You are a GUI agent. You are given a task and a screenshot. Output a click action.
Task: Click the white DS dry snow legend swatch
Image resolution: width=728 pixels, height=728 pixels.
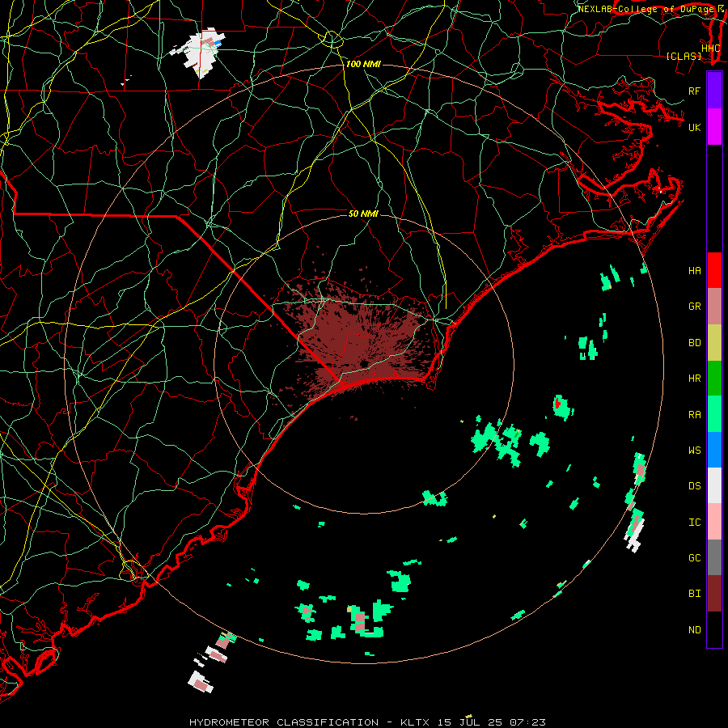pos(714,485)
